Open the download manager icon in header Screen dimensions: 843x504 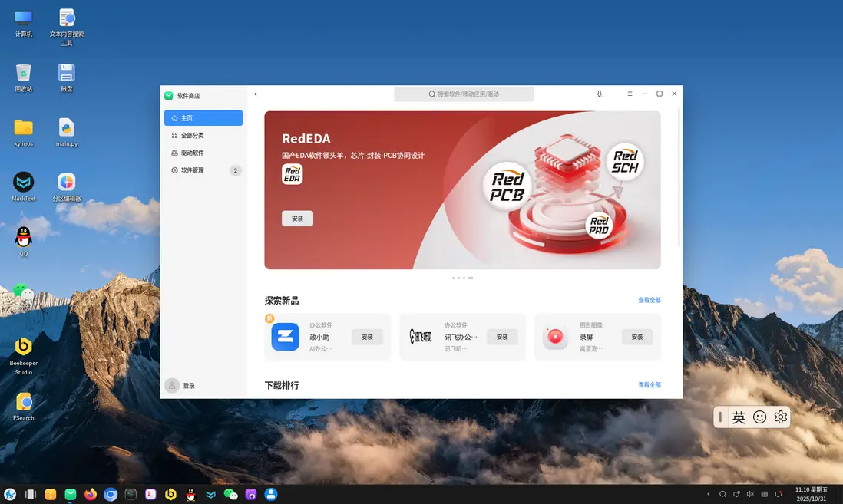coord(599,94)
